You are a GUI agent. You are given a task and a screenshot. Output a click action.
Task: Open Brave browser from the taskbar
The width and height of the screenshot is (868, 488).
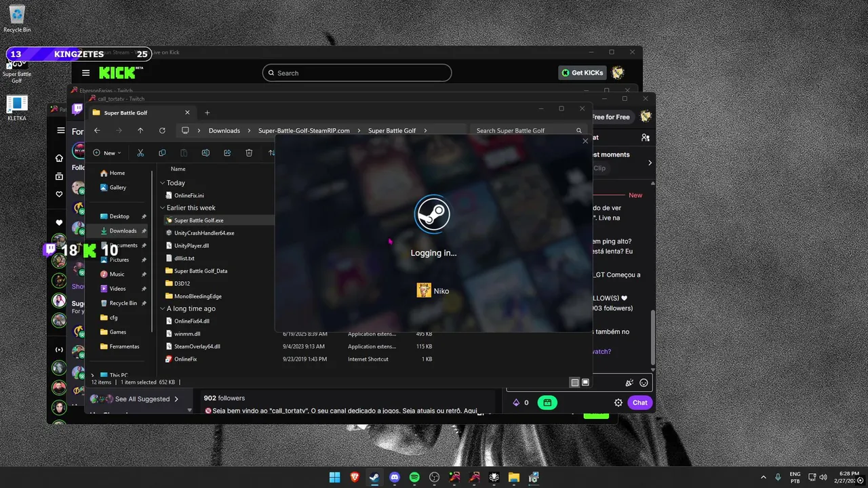[x=355, y=477]
